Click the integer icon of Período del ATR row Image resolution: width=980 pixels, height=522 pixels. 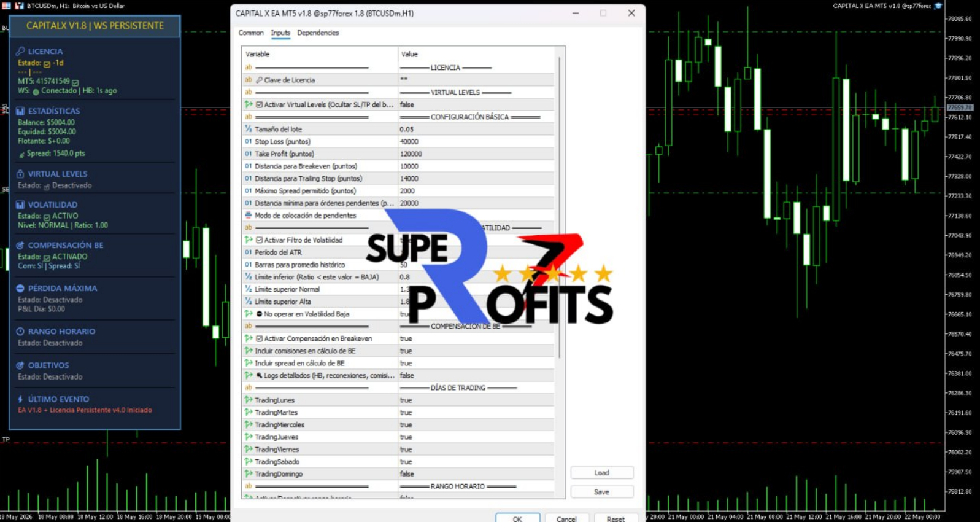(249, 252)
